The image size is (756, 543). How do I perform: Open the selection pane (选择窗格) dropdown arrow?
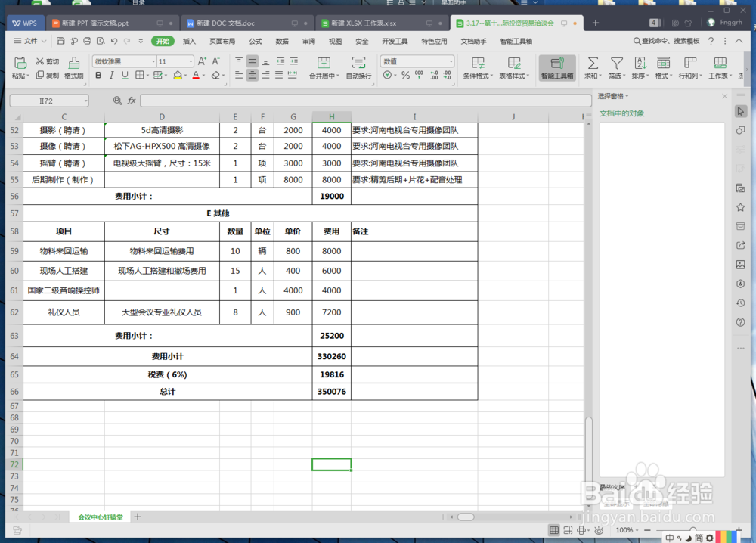point(627,96)
